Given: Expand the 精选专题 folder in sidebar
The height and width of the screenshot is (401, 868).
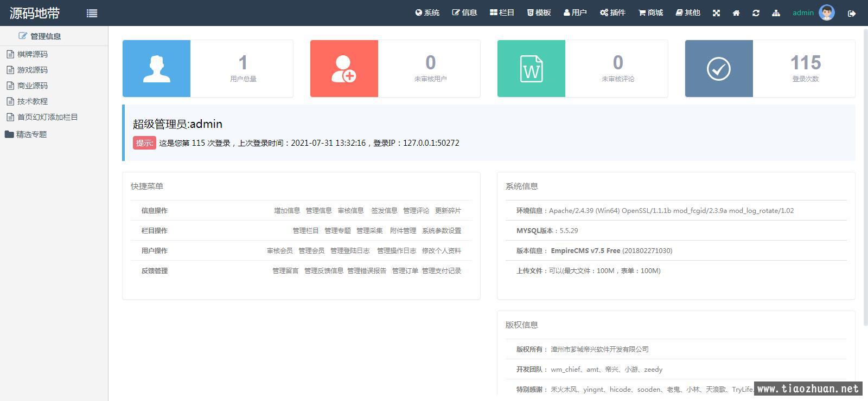Looking at the screenshot, I should coord(31,134).
